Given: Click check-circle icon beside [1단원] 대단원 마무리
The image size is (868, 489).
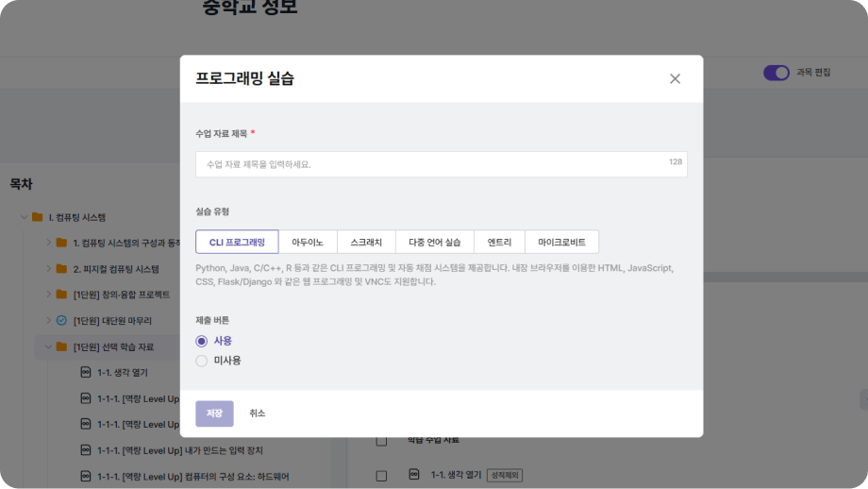Looking at the screenshot, I should pos(61,321).
